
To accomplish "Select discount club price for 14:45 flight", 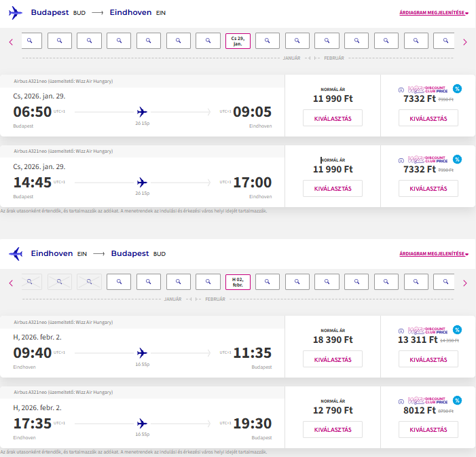I will [428, 189].
